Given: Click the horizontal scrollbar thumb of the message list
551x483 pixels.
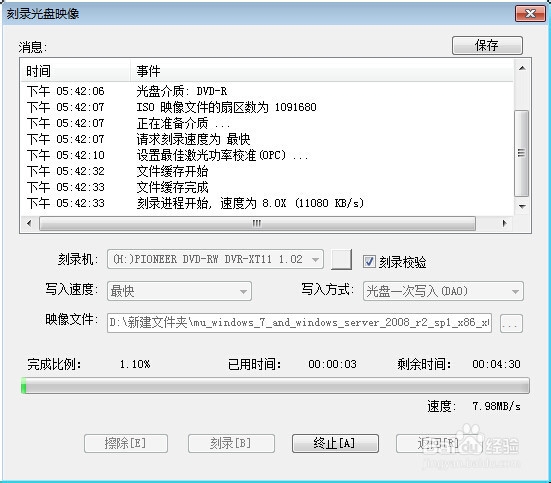Looking at the screenshot, I should click(257, 223).
